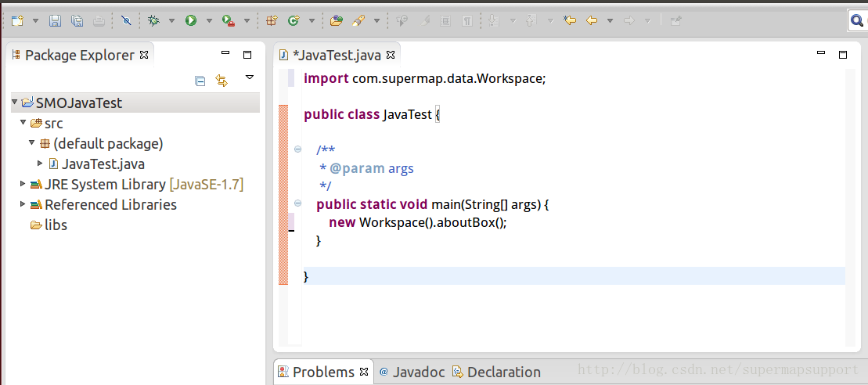Run the program with green play icon
The width and height of the screenshot is (868, 385).
191,21
